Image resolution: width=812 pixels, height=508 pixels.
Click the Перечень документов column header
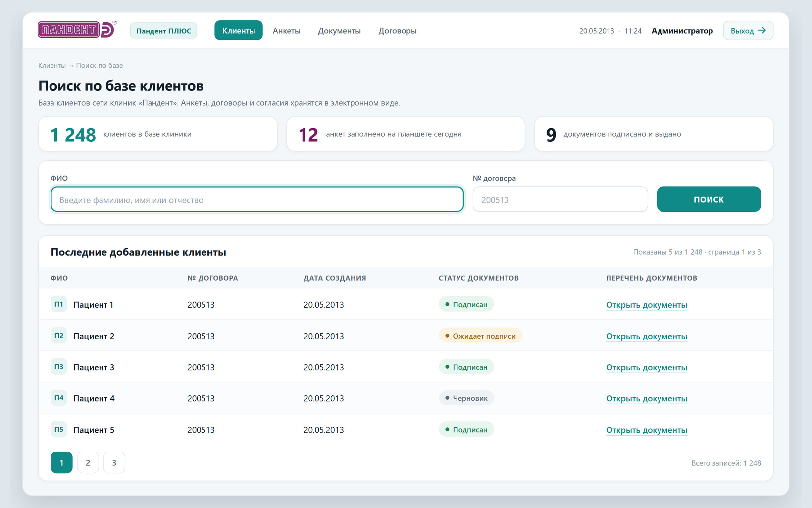click(651, 278)
